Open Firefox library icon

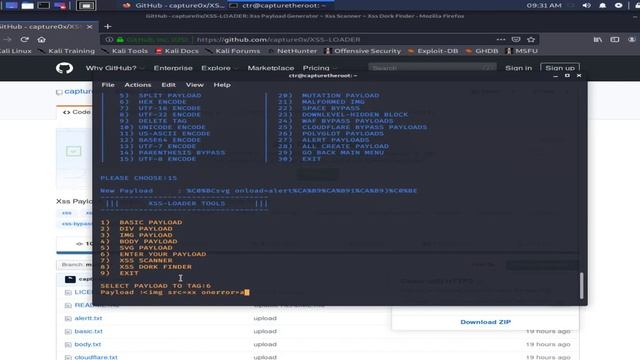click(x=598, y=40)
